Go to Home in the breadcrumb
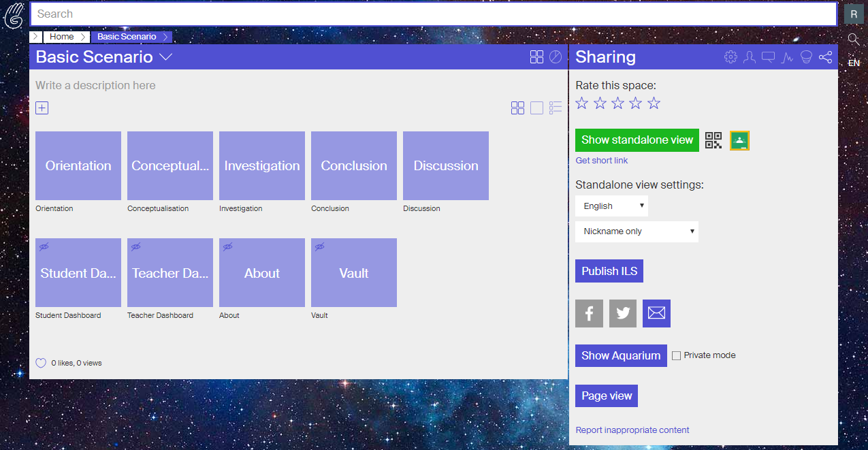868x450 pixels. [x=62, y=37]
